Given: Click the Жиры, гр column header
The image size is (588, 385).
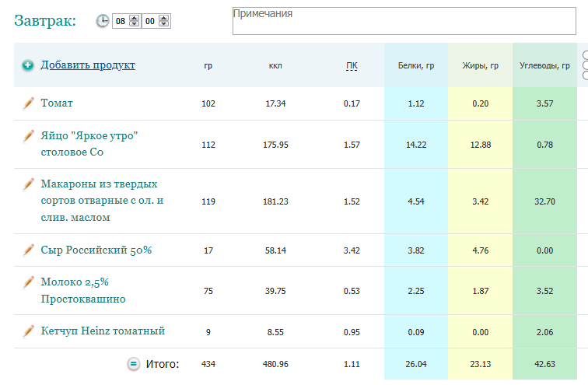Looking at the screenshot, I should click(481, 65).
